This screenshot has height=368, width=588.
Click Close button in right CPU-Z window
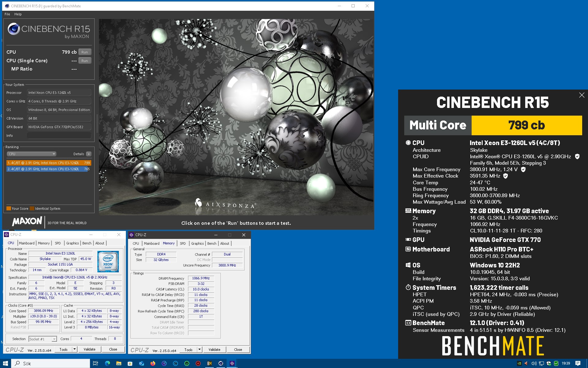[x=238, y=350]
